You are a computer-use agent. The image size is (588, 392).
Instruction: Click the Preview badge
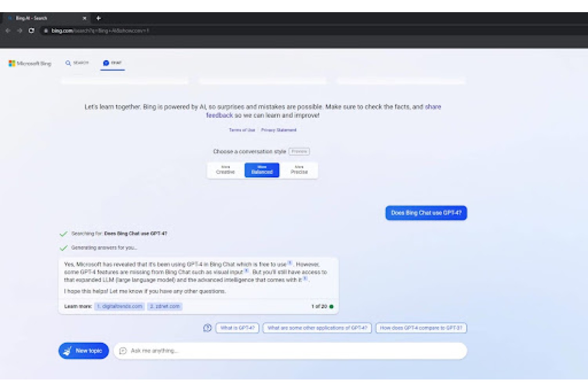(x=299, y=151)
